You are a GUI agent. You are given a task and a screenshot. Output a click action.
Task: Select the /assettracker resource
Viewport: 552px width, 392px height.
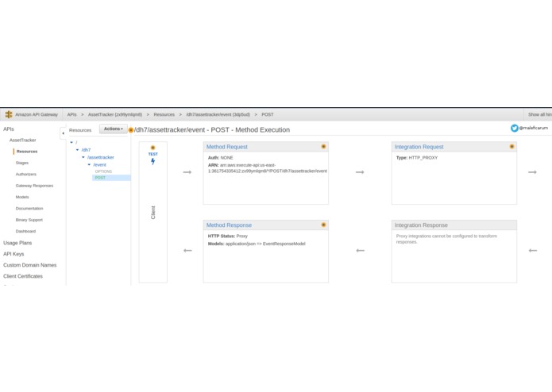pos(101,157)
